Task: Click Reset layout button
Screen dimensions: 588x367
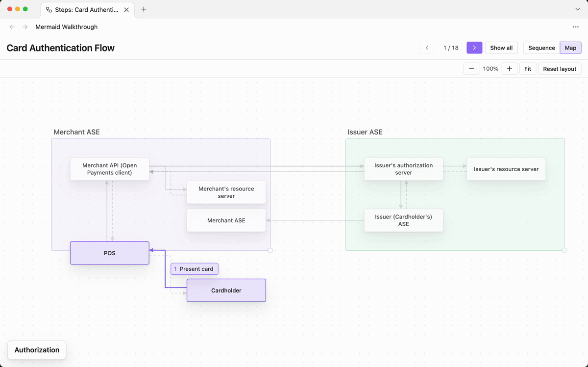Action: 560,69
